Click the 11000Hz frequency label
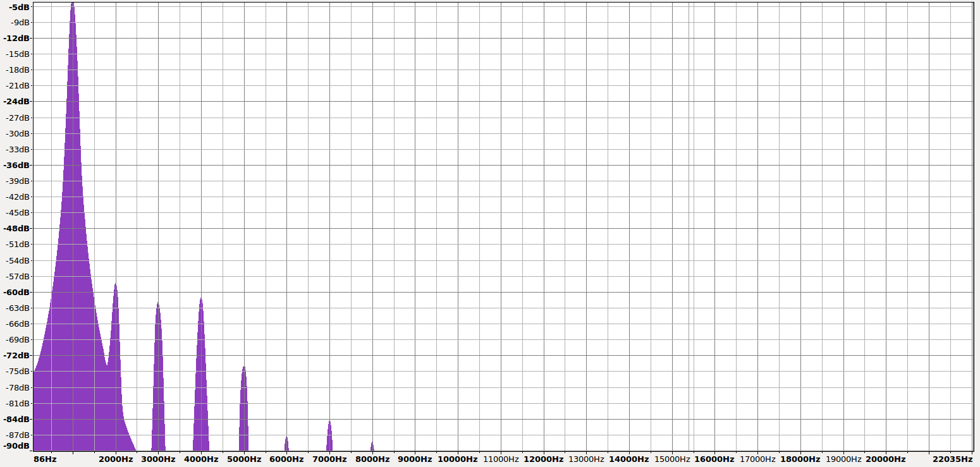The height and width of the screenshot is (467, 980). (501, 459)
